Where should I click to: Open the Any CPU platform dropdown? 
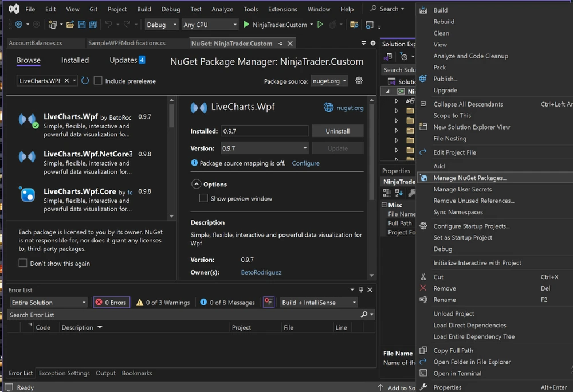pos(210,25)
